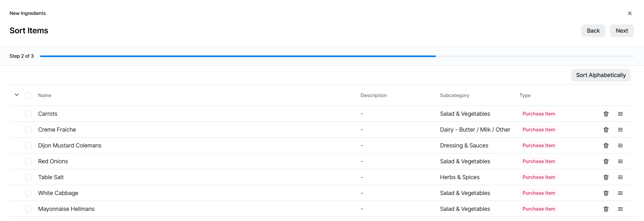The height and width of the screenshot is (221, 644).
Task: Click the Name column header
Action: tap(45, 95)
